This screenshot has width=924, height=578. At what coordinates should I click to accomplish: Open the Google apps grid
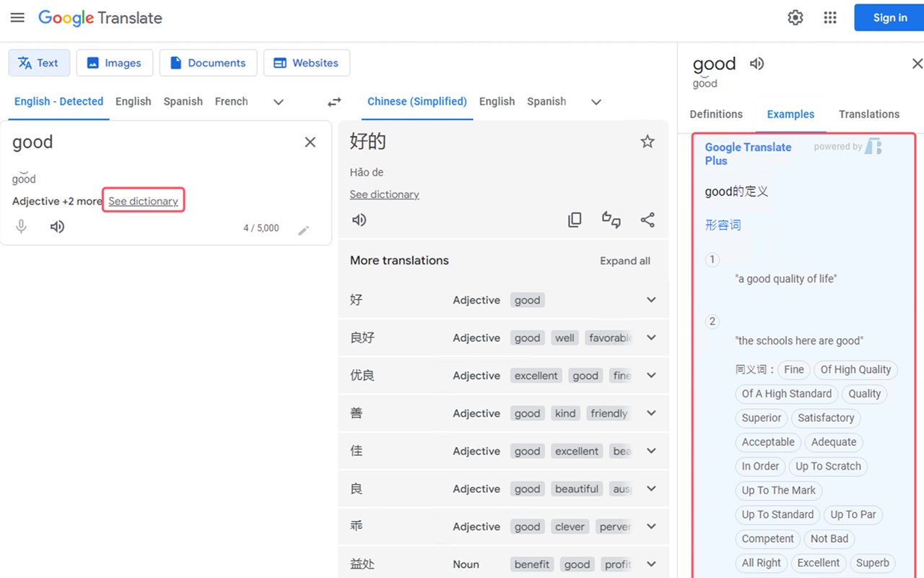tap(830, 18)
